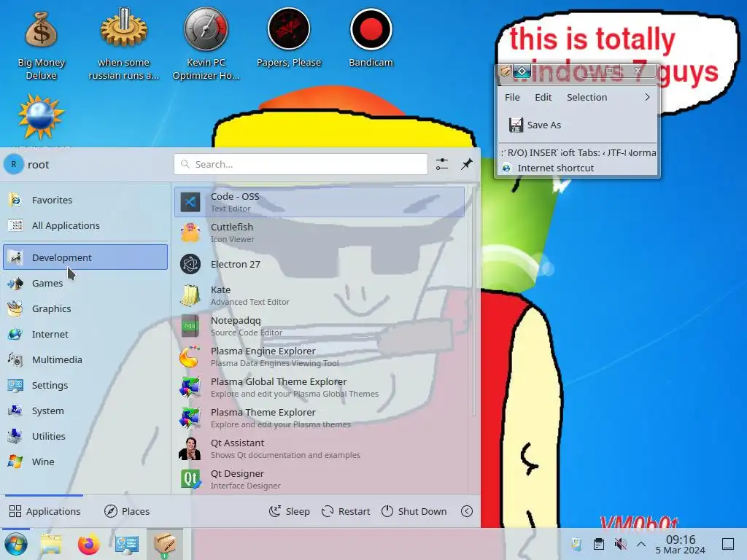The height and width of the screenshot is (560, 747).
Task: Open Plasma Engine Explorer
Action: pyautogui.click(x=320, y=357)
